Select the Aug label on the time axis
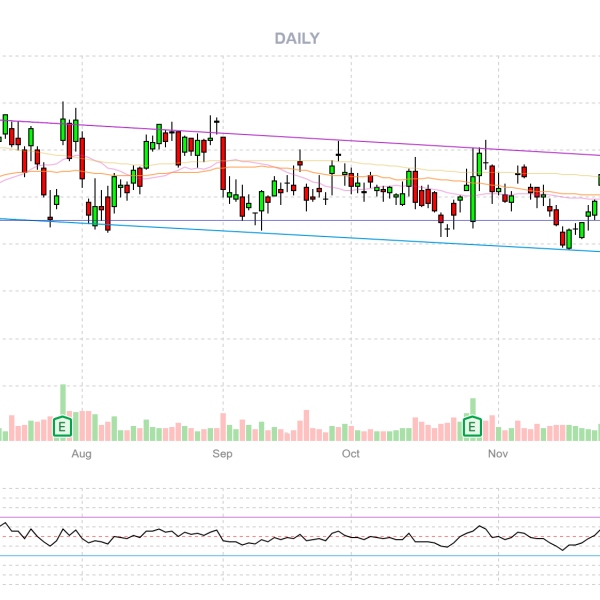This screenshot has height=600, width=600. coord(81,454)
